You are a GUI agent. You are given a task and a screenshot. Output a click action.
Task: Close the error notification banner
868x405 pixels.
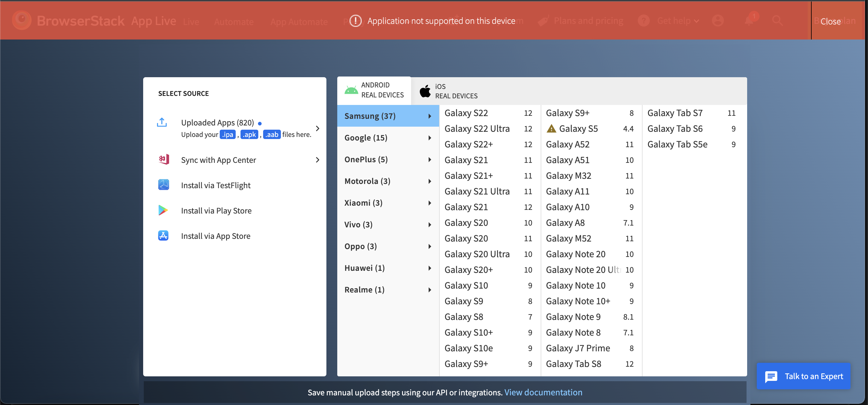pyautogui.click(x=830, y=21)
